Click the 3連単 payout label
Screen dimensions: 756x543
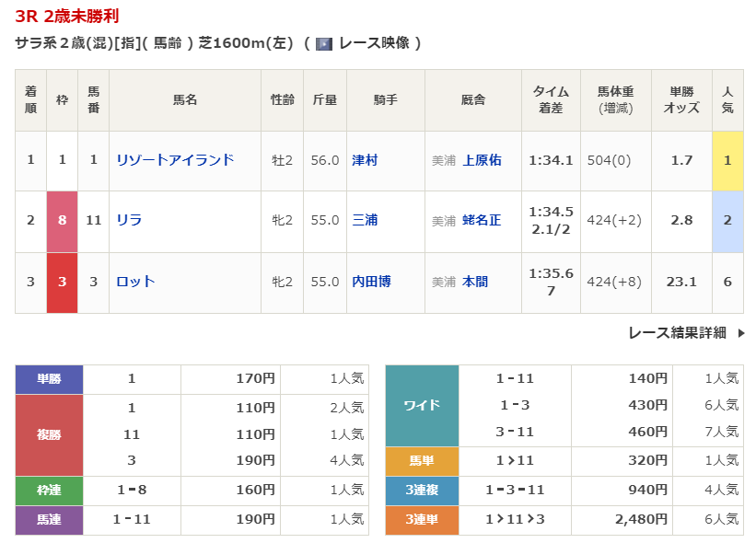click(421, 520)
